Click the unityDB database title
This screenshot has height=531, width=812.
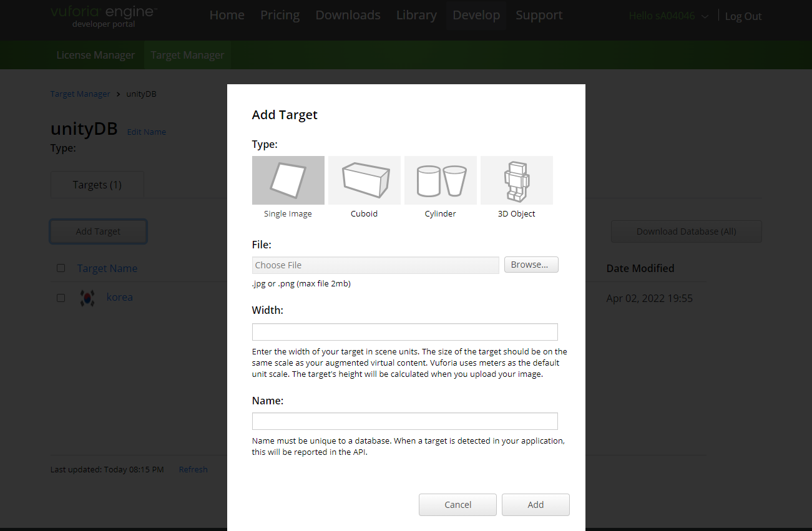click(x=84, y=129)
